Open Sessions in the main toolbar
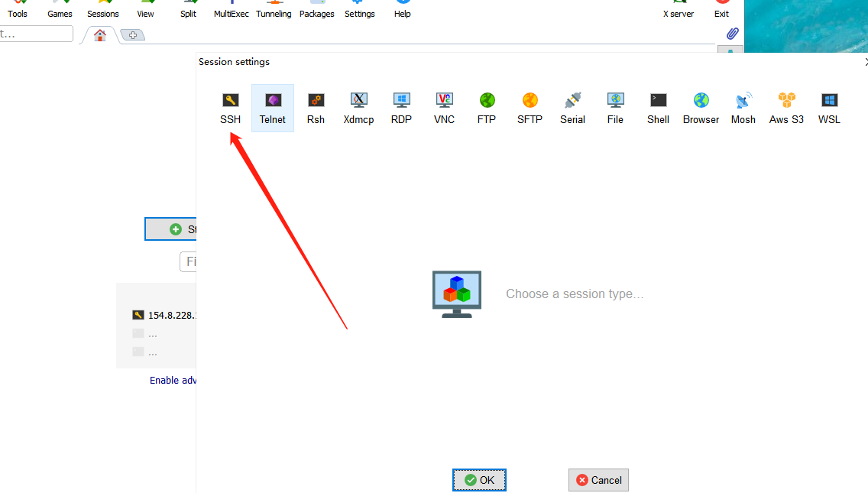868x493 pixels. 103,10
